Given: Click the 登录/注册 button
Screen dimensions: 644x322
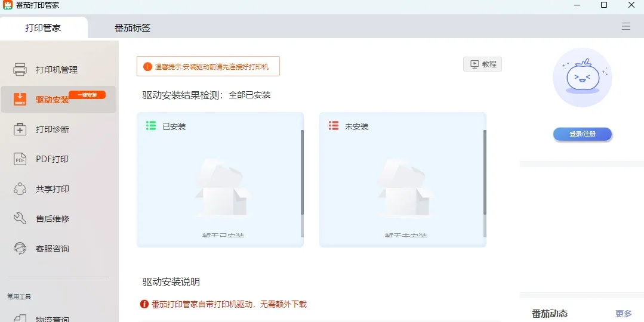Looking at the screenshot, I should click(x=583, y=134).
